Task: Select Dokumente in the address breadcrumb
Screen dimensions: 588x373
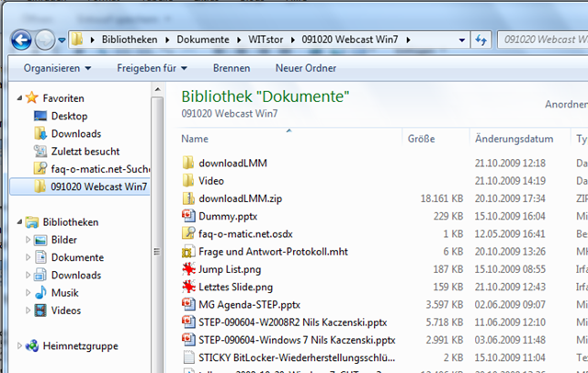Action: (203, 40)
